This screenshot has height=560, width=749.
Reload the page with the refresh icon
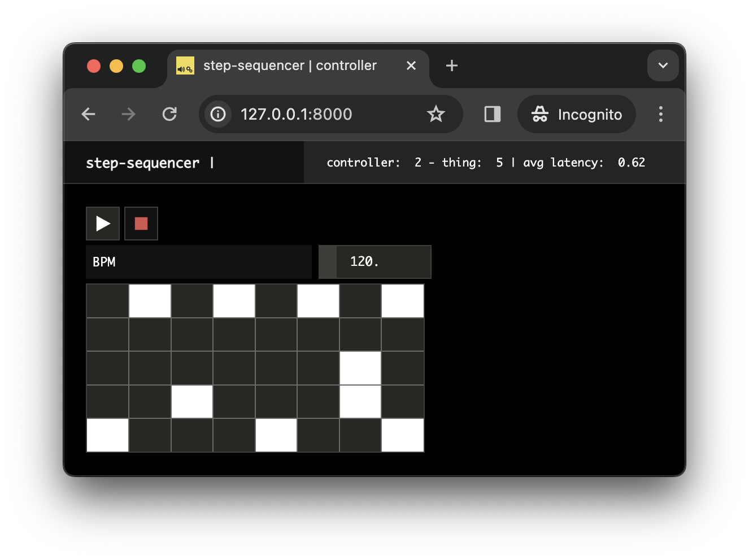tap(169, 115)
